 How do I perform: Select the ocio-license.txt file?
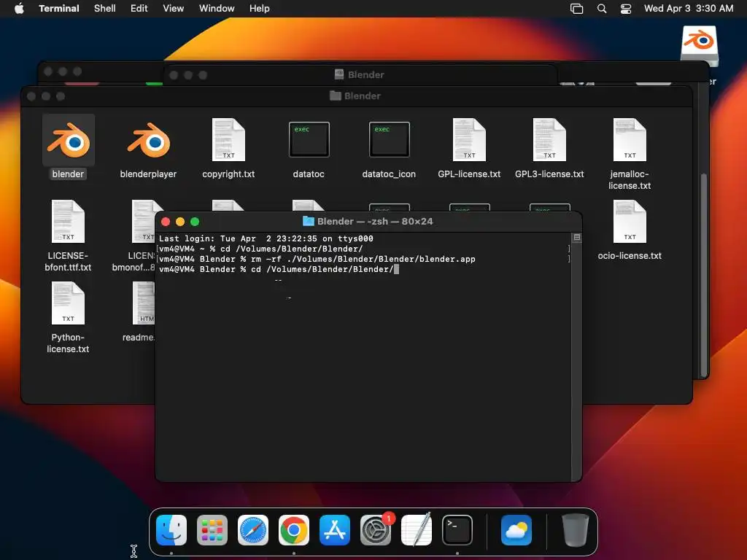630,222
